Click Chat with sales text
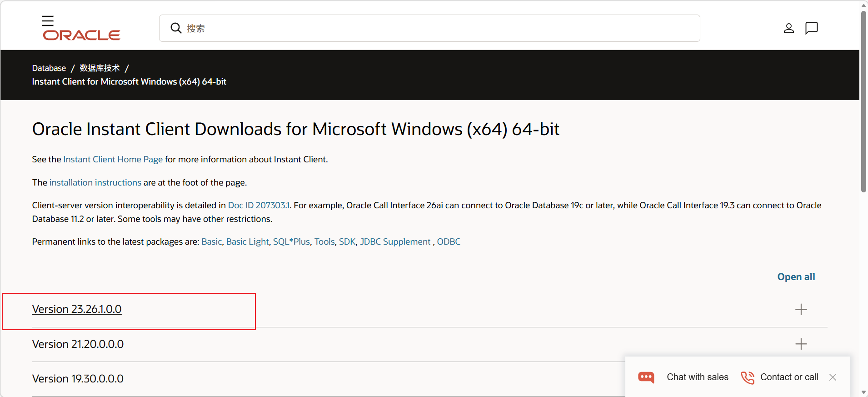The image size is (868, 397). (x=698, y=377)
